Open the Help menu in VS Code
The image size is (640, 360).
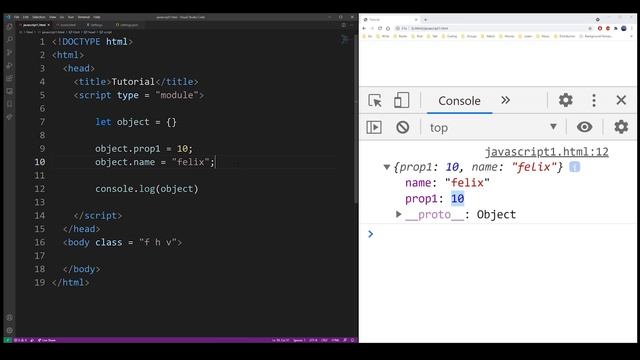(97, 17)
